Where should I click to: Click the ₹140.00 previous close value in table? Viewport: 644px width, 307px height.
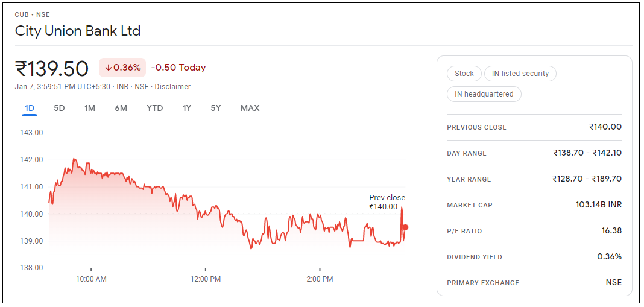(605, 127)
